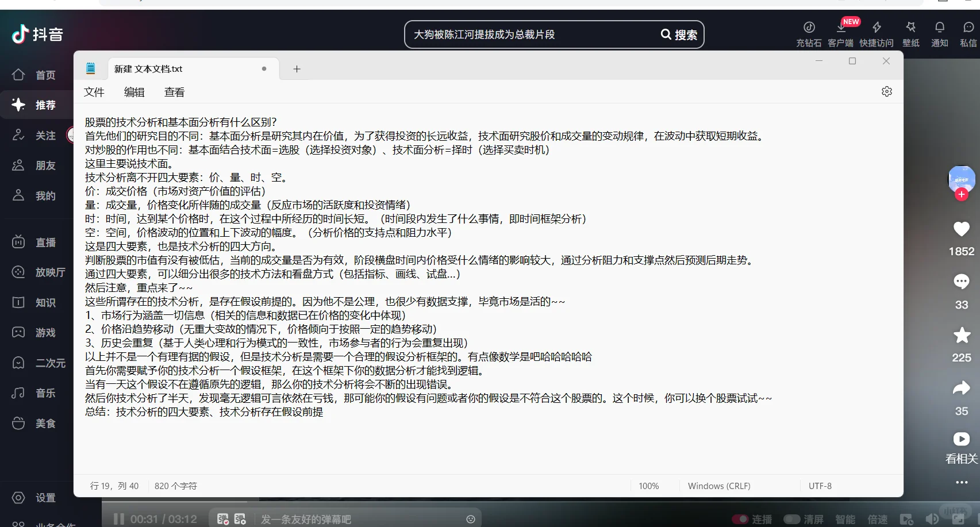Share the video with the arrow icon
Screen dimensions: 980x527
click(x=962, y=388)
